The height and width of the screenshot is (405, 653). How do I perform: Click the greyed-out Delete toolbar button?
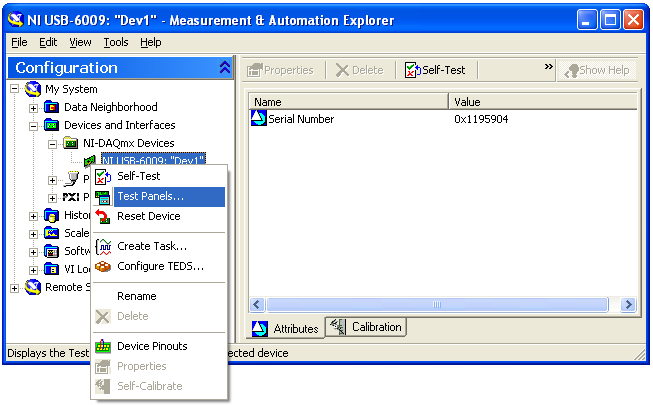click(360, 70)
